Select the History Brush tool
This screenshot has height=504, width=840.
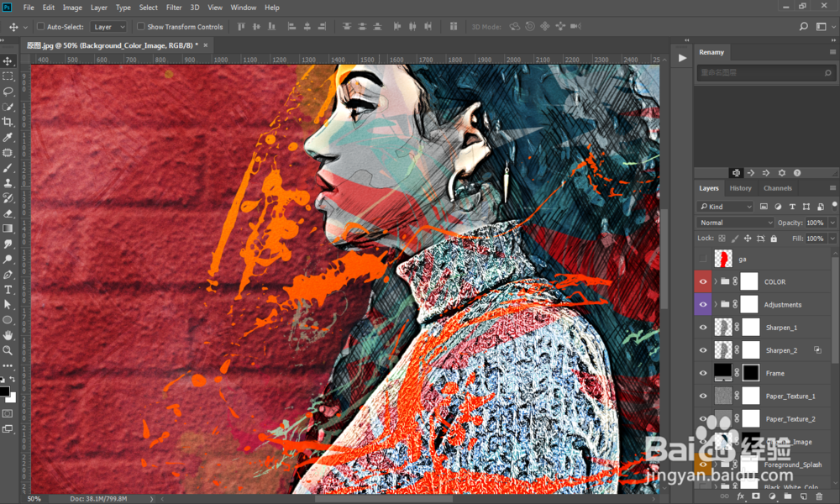tap(8, 198)
